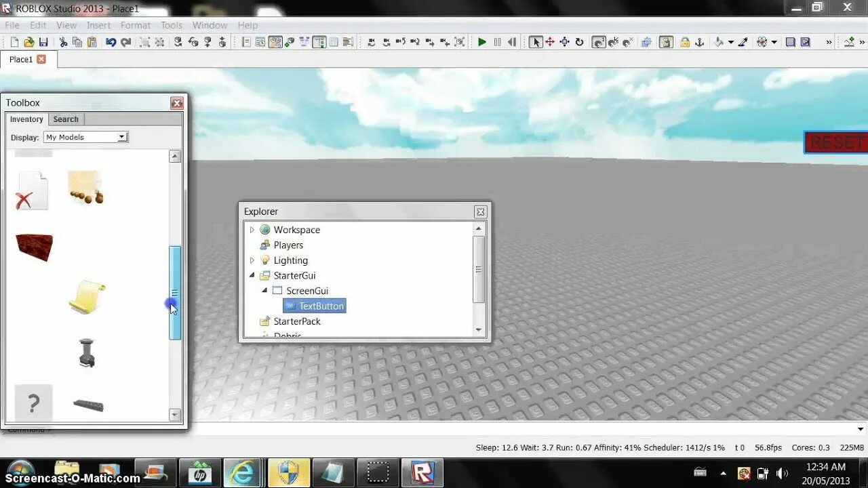The width and height of the screenshot is (868, 488).
Task: Select StarterPack in Explorer
Action: click(x=297, y=321)
